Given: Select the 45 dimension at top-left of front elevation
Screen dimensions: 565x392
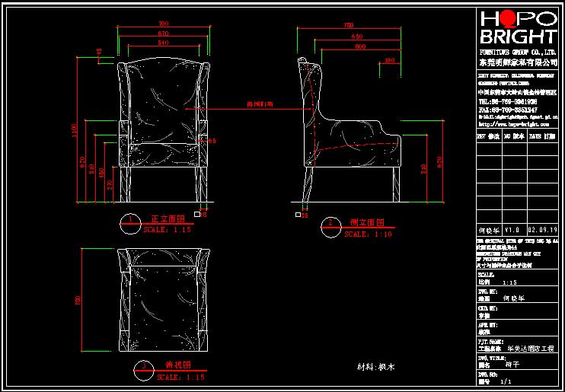Looking at the screenshot, I should (100, 53).
